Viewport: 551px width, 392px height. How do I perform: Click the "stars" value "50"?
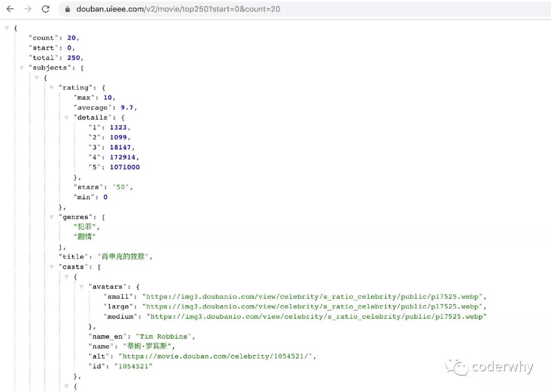[x=120, y=187]
